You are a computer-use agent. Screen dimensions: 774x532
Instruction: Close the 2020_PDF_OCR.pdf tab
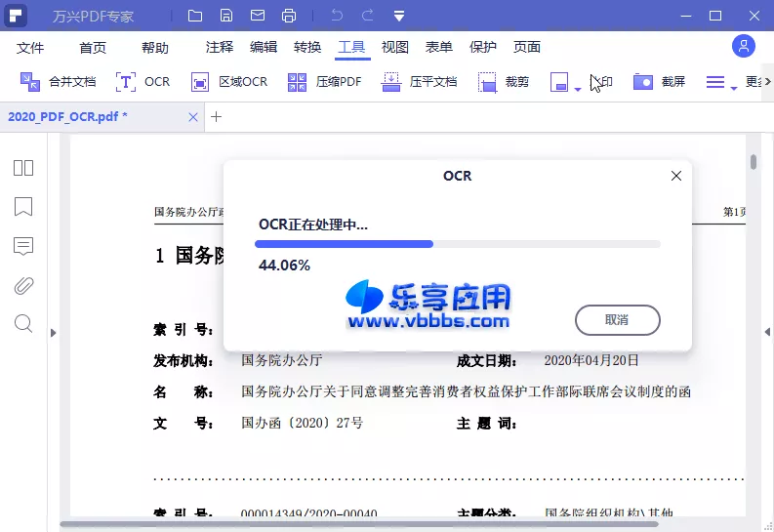(193, 117)
